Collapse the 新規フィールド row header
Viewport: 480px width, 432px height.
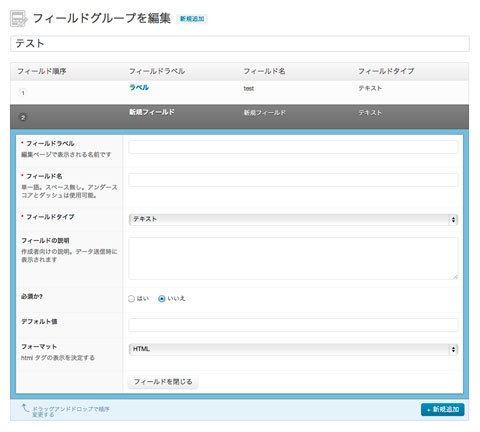239,117
